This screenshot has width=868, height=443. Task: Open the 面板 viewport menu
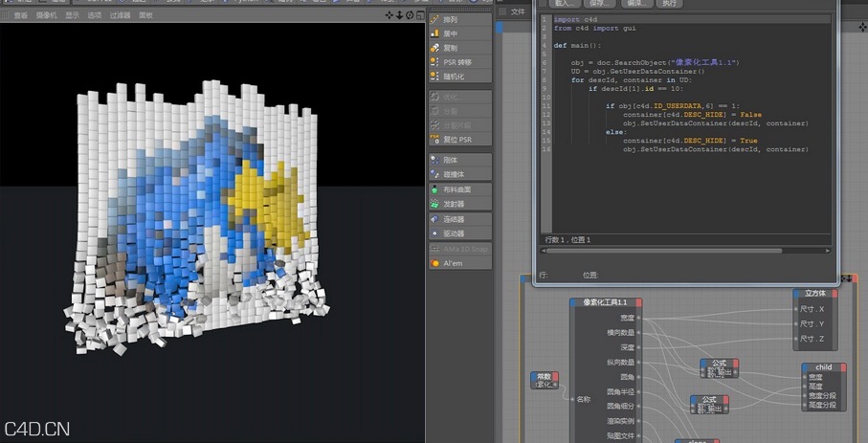145,15
